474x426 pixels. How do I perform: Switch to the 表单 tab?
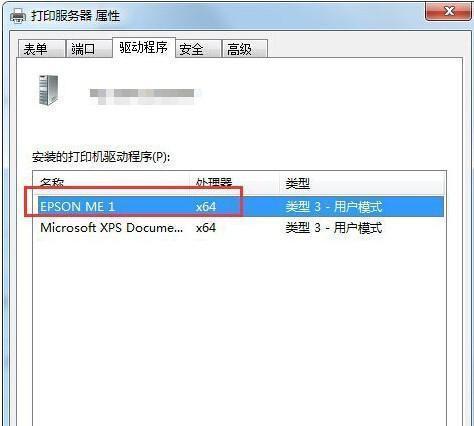(x=41, y=49)
